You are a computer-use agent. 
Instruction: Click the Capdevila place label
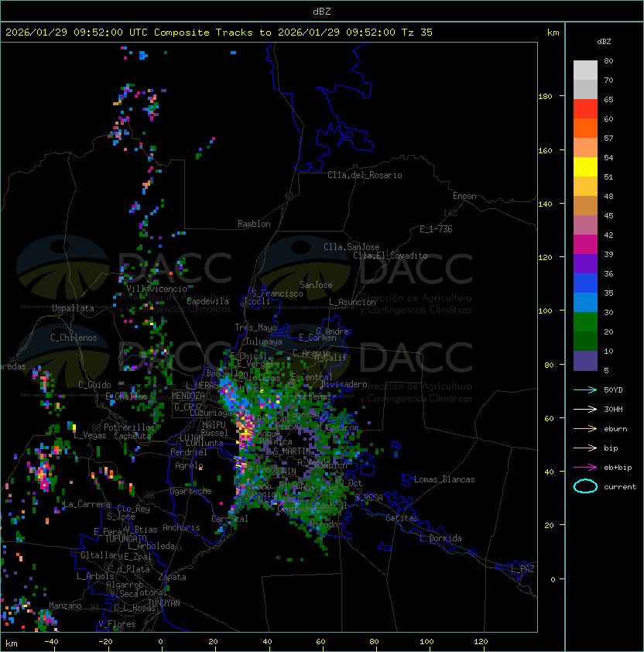point(207,301)
